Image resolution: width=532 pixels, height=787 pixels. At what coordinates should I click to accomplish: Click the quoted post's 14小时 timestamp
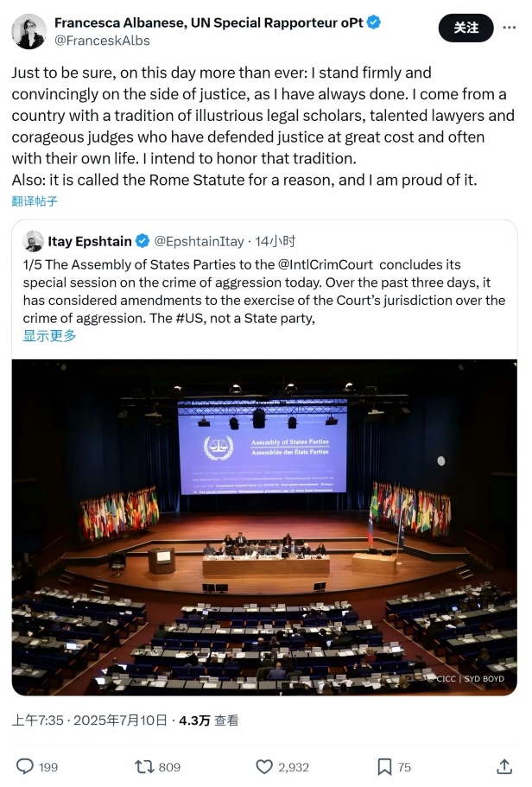(275, 241)
